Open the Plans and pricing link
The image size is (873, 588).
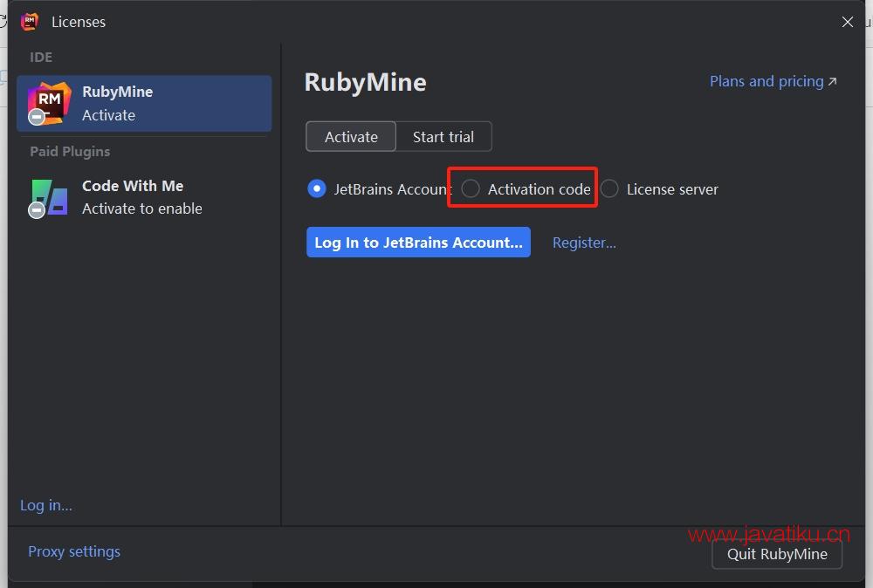click(x=773, y=81)
